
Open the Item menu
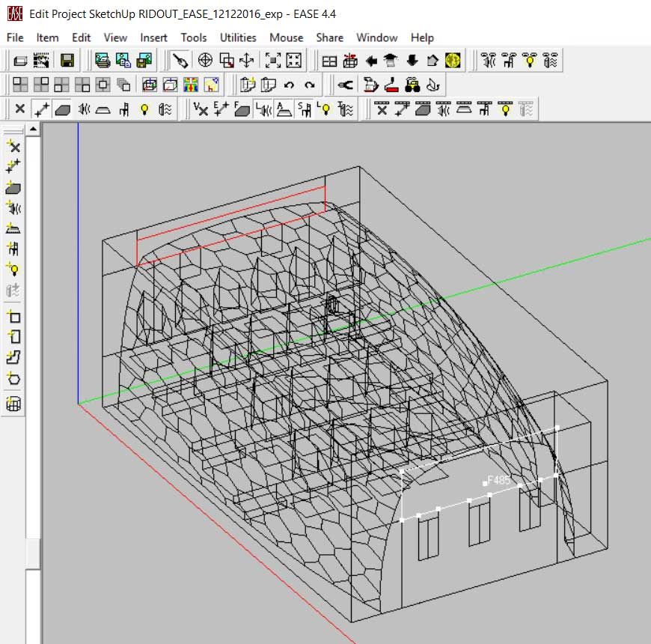47,37
